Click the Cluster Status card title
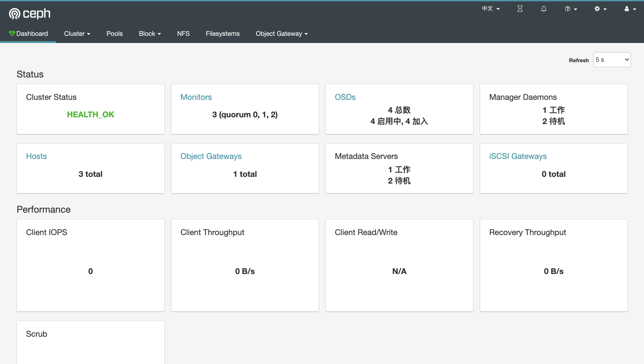This screenshot has width=644, height=364. [x=51, y=97]
